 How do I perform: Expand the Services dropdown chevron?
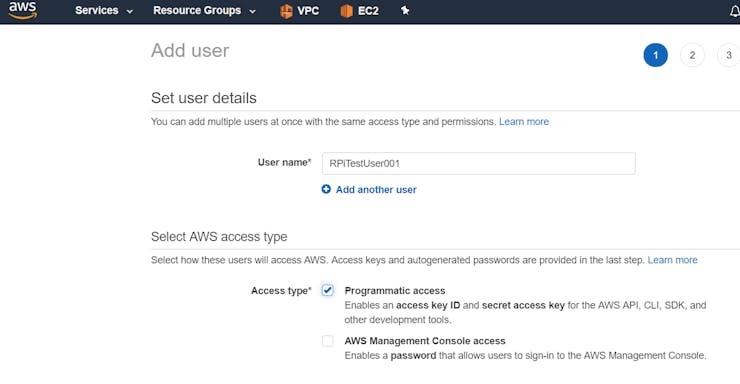point(130,11)
